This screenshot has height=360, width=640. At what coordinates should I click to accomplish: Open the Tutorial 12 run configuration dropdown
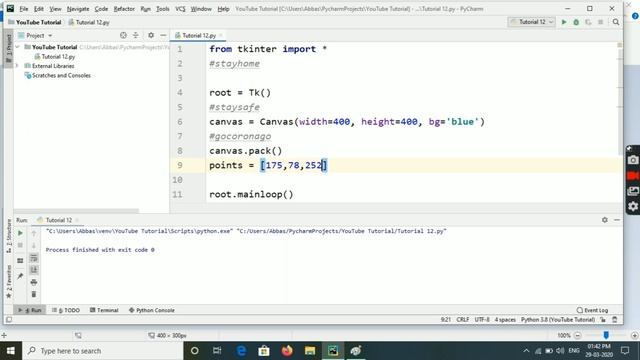click(532, 22)
